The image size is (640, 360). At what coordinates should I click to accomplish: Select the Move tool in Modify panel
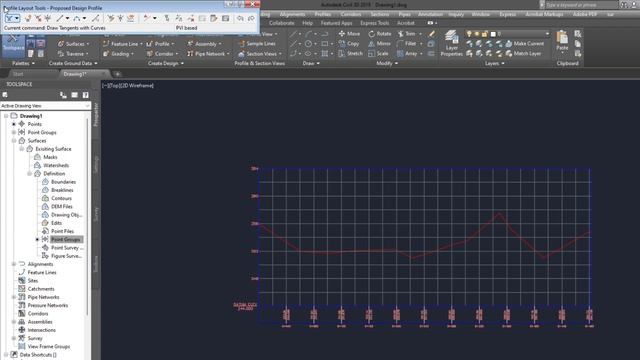[349, 34]
